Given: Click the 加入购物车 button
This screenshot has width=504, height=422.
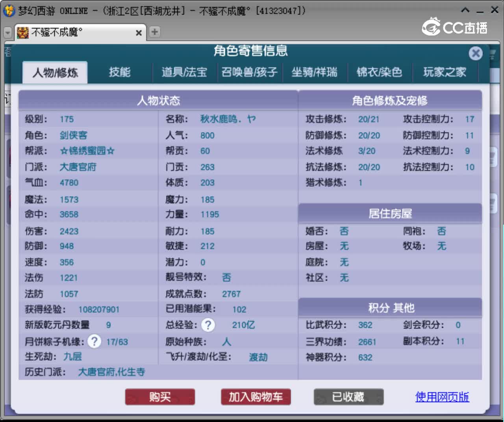Looking at the screenshot, I should pos(256,397).
